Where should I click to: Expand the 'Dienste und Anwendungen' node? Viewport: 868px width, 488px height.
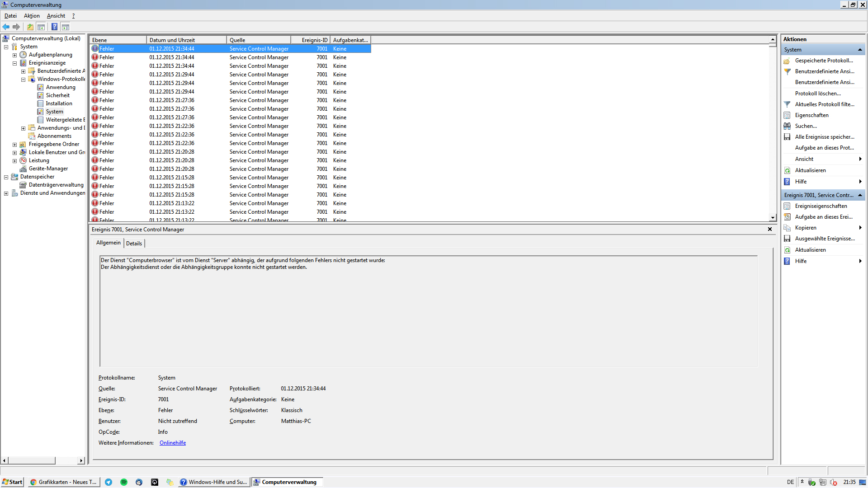pyautogui.click(x=6, y=193)
